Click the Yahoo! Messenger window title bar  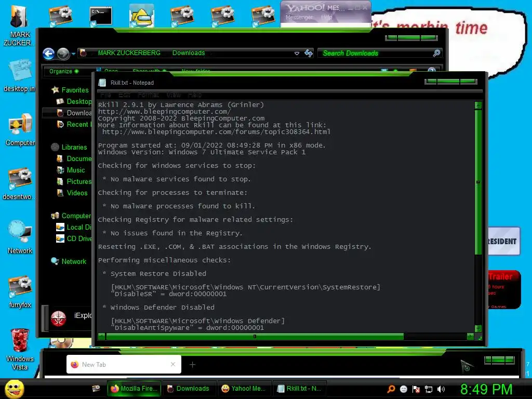click(326, 7)
